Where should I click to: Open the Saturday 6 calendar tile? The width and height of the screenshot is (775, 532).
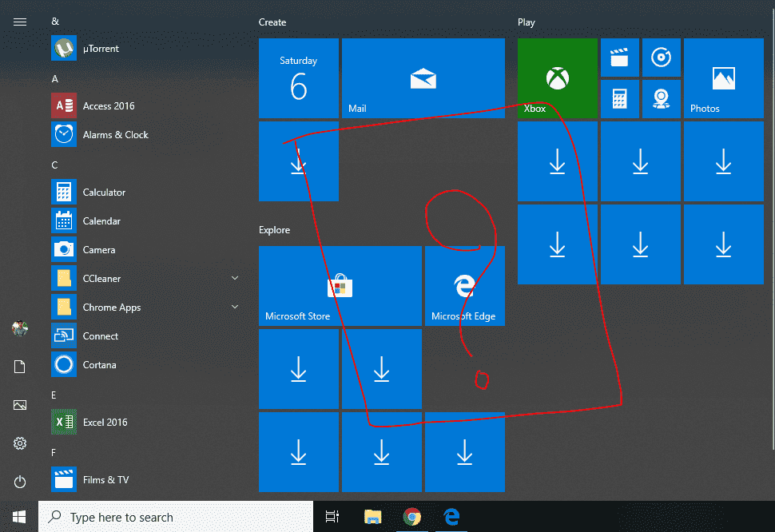[x=299, y=78]
